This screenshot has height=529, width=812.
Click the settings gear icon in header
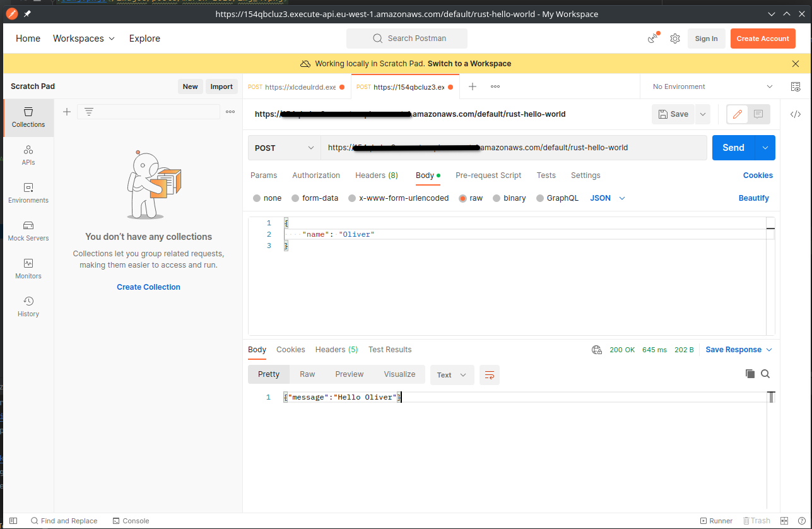(x=675, y=39)
